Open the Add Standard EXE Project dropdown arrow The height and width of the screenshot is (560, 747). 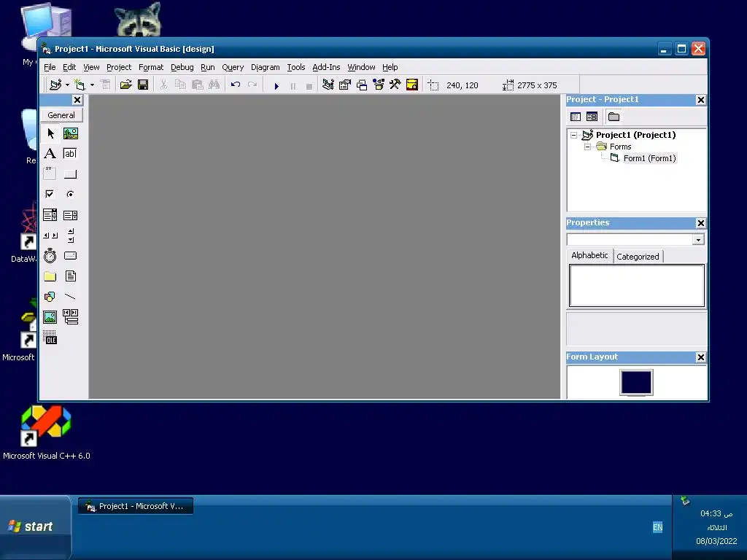(67, 85)
